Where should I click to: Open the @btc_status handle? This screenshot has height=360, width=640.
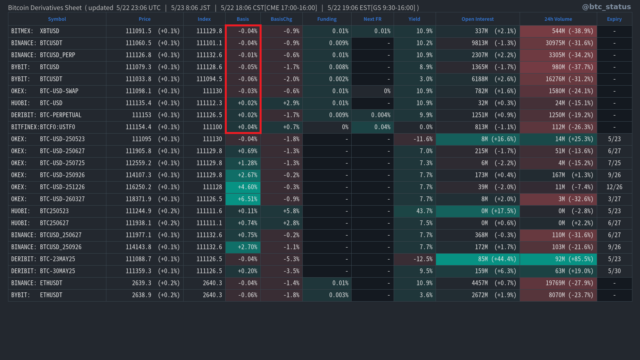click(606, 7)
